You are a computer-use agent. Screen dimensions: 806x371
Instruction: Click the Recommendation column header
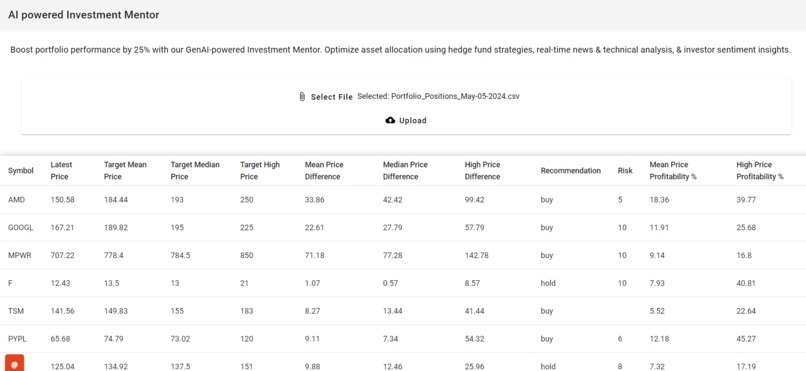pos(571,171)
